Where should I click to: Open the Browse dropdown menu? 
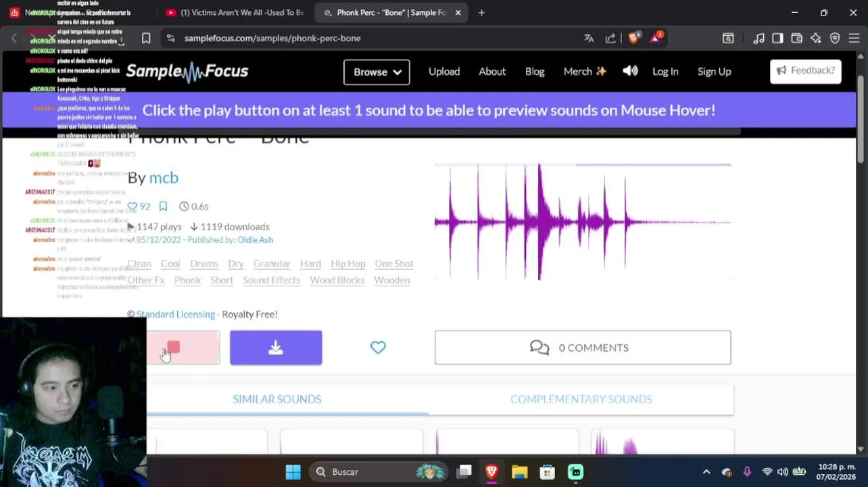(x=377, y=72)
